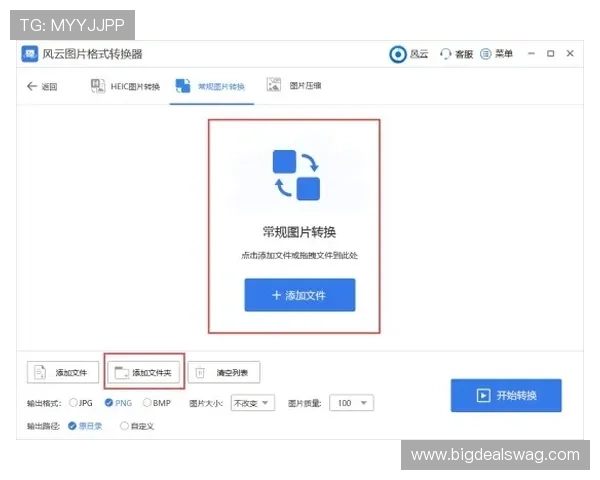Open the 风云 account icon
600x480 pixels.
click(x=398, y=54)
